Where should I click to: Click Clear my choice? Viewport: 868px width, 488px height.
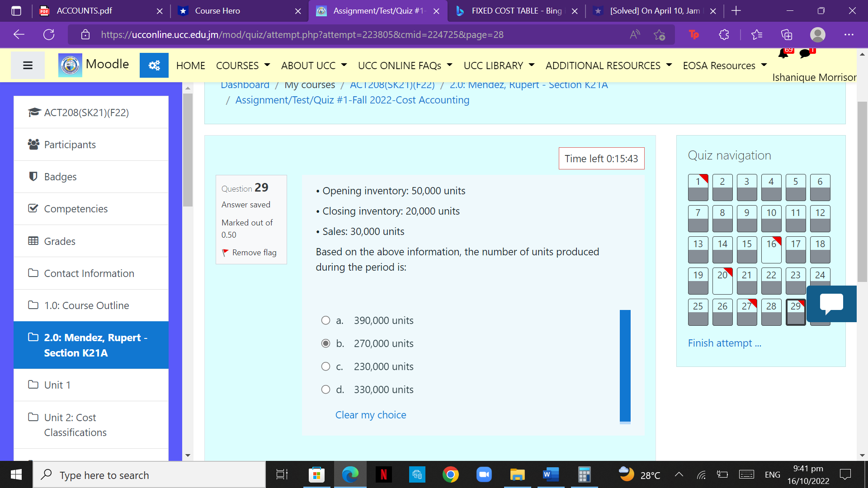point(370,414)
